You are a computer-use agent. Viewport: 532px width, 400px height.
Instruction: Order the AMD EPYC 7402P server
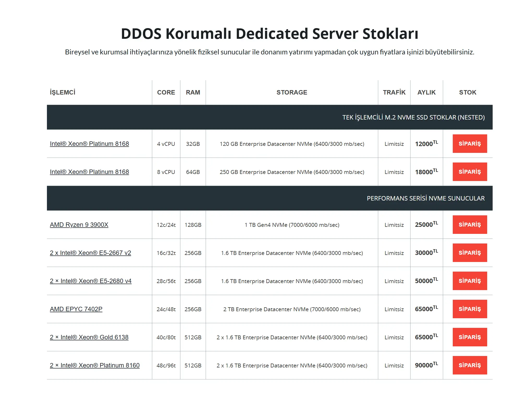point(470,309)
